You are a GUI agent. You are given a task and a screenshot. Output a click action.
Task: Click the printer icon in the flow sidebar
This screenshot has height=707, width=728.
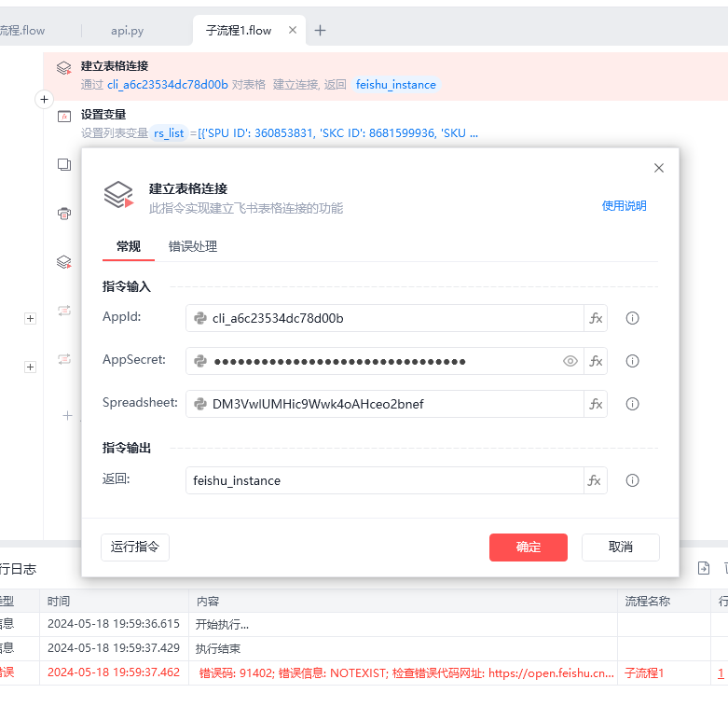click(64, 214)
